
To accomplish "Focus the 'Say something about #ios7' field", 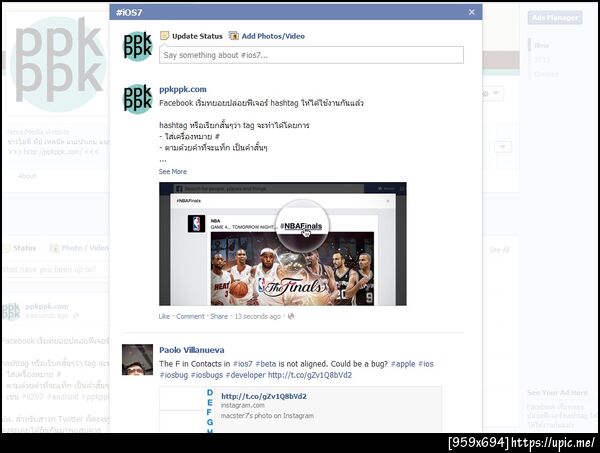I will [311, 55].
